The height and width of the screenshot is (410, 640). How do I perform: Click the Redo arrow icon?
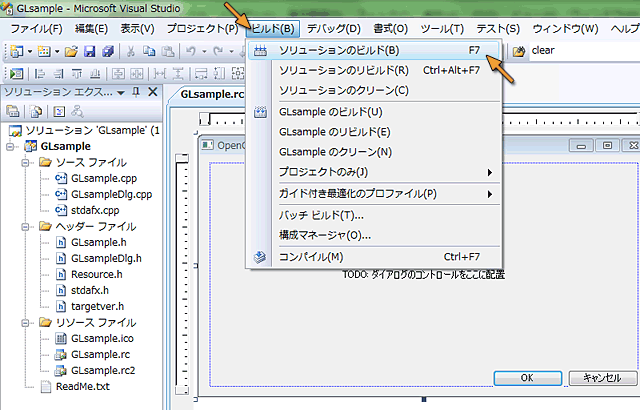[x=218, y=51]
